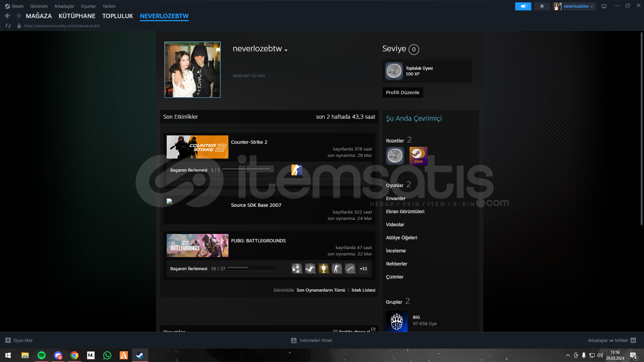Click the PUBG achievement progress bar
The width and height of the screenshot is (644, 362).
[x=252, y=268]
